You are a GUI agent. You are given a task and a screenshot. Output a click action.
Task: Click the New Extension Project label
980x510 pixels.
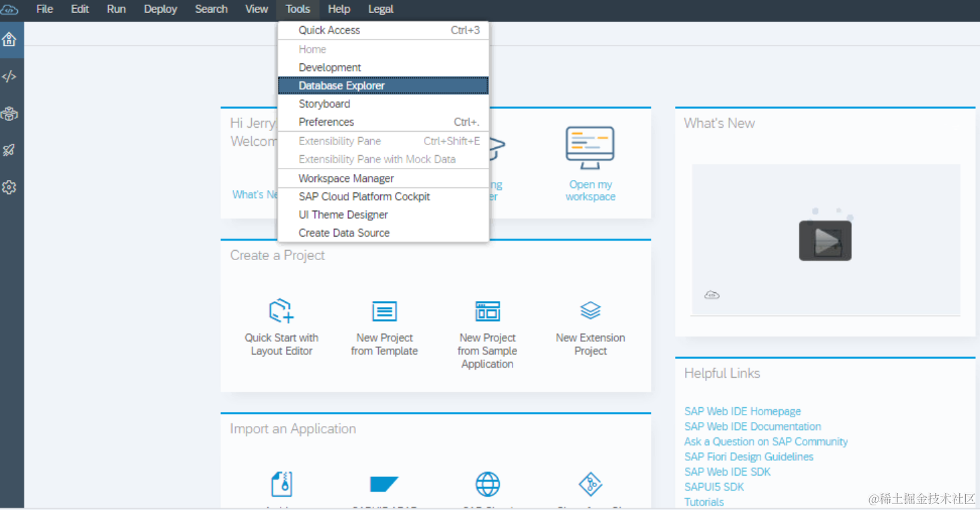pyautogui.click(x=590, y=344)
